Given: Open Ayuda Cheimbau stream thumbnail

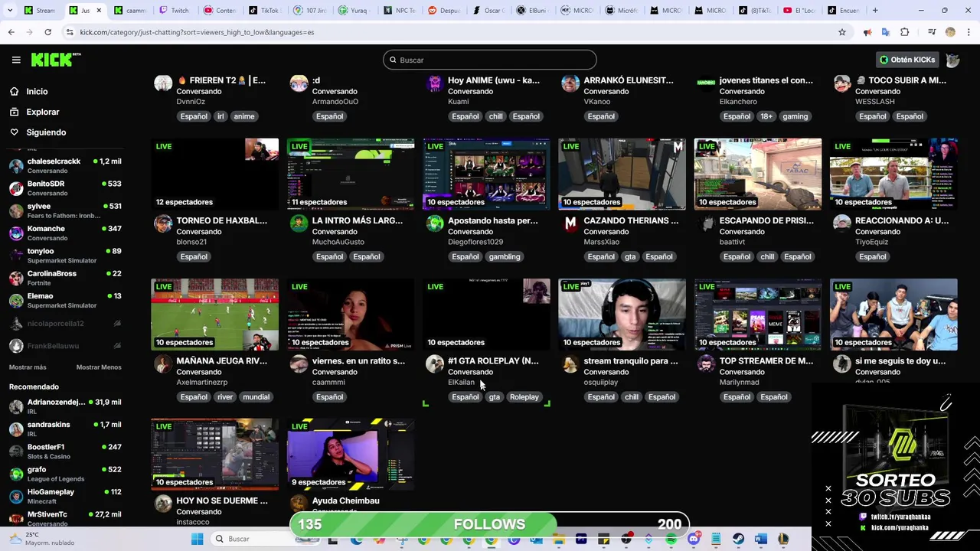Looking at the screenshot, I should coord(351,454).
